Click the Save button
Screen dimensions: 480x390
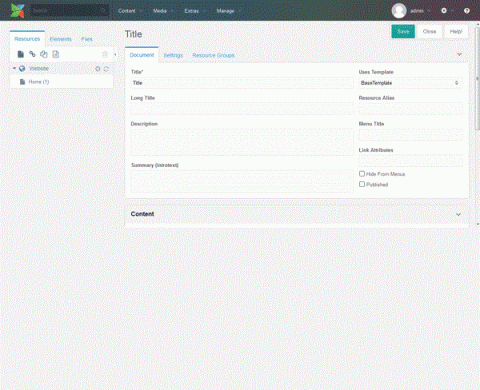[403, 31]
